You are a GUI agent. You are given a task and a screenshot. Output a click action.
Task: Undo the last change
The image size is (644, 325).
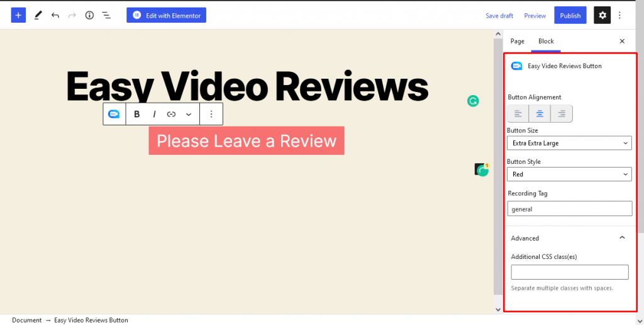coord(55,16)
